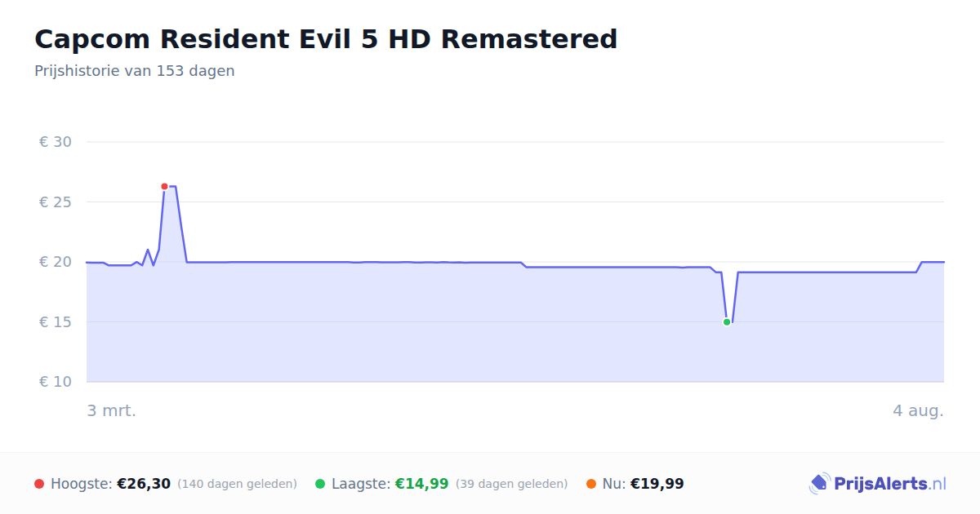Click the €14,99 lowest price value
980x514 pixels.
coord(422,484)
